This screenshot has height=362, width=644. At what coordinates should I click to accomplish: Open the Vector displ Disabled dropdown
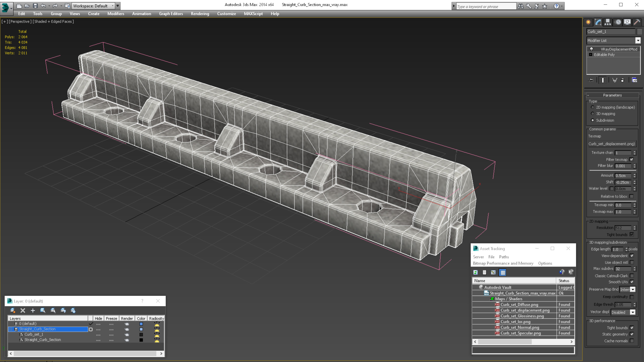pos(633,312)
